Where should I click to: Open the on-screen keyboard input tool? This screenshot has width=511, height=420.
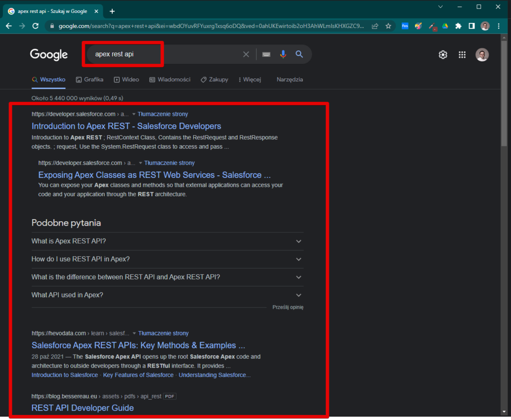point(266,54)
